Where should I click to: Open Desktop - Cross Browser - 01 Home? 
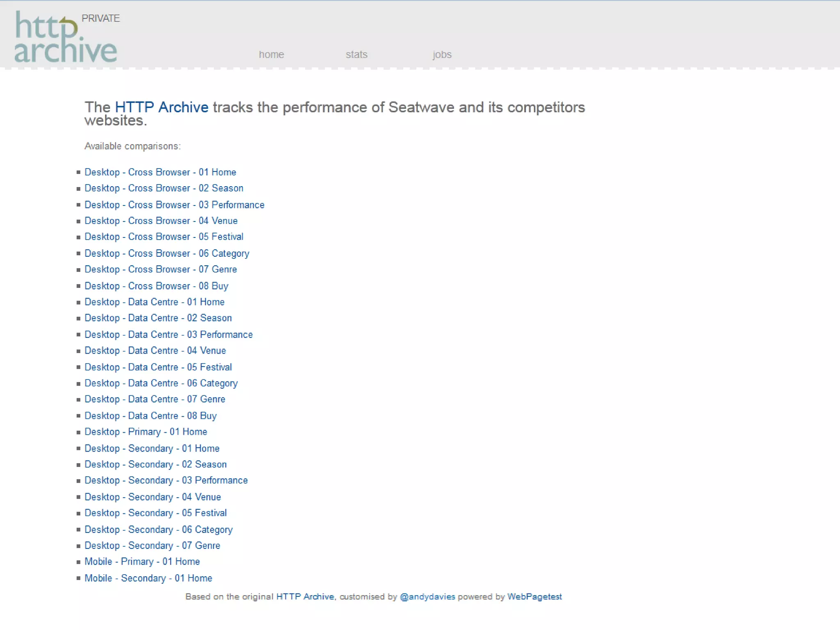point(160,172)
